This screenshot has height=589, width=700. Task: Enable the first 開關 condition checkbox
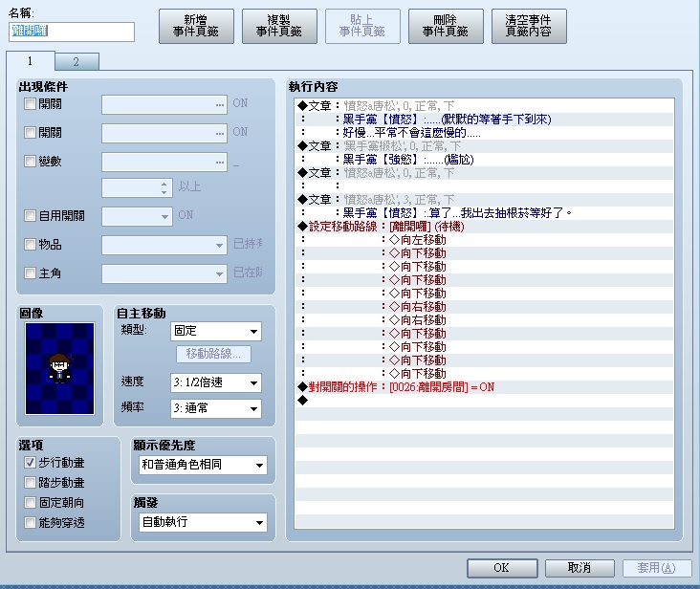30,104
